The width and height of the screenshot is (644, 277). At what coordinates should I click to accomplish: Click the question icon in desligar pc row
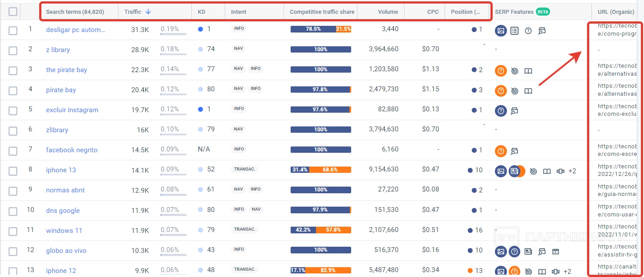click(528, 31)
